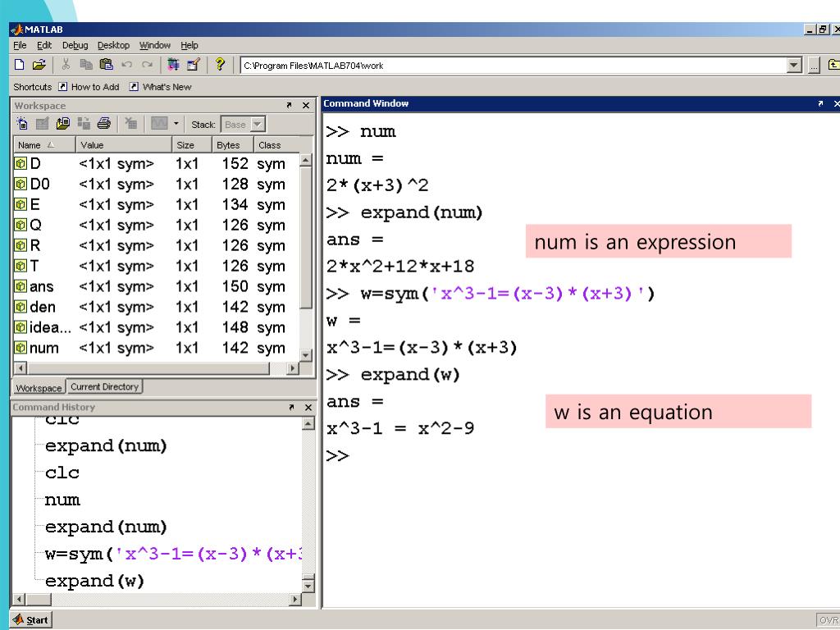This screenshot has width=840, height=630.
Task: Click Command History scrollbar up arrow
Action: click(308, 424)
